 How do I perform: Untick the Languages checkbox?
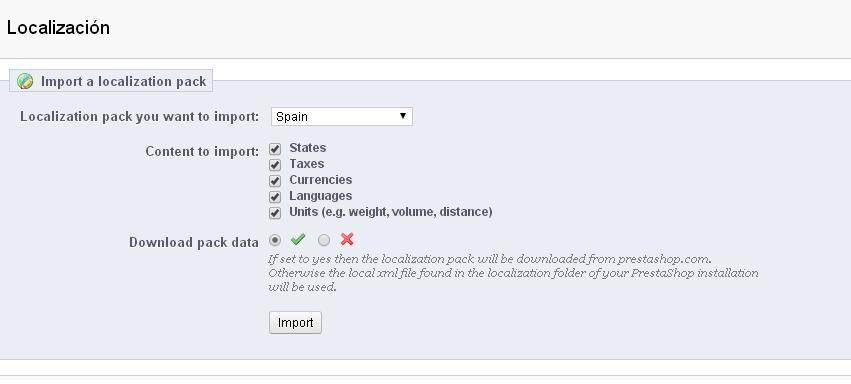click(275, 197)
